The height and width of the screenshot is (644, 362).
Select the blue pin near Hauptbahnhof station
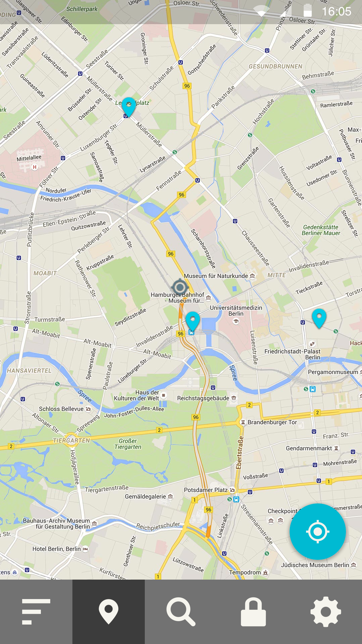click(193, 321)
